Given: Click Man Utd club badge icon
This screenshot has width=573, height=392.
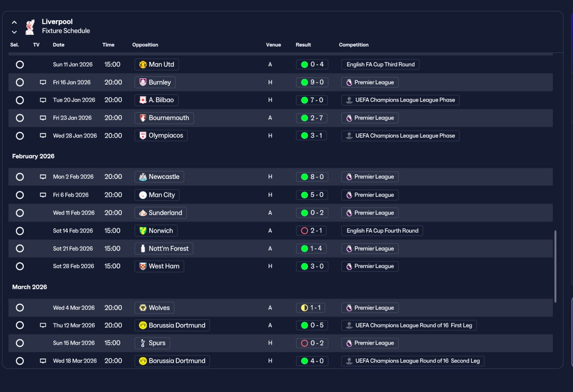Looking at the screenshot, I should pos(143,64).
